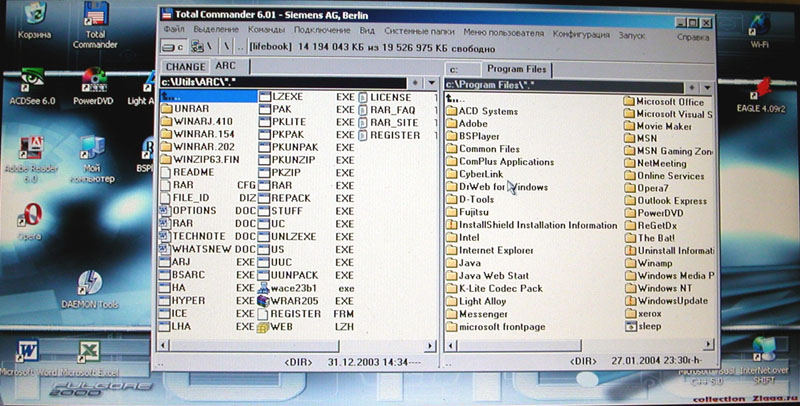Viewport: 800px width, 406px height.
Task: Select the DrWeb for Windows folder
Action: (497, 187)
